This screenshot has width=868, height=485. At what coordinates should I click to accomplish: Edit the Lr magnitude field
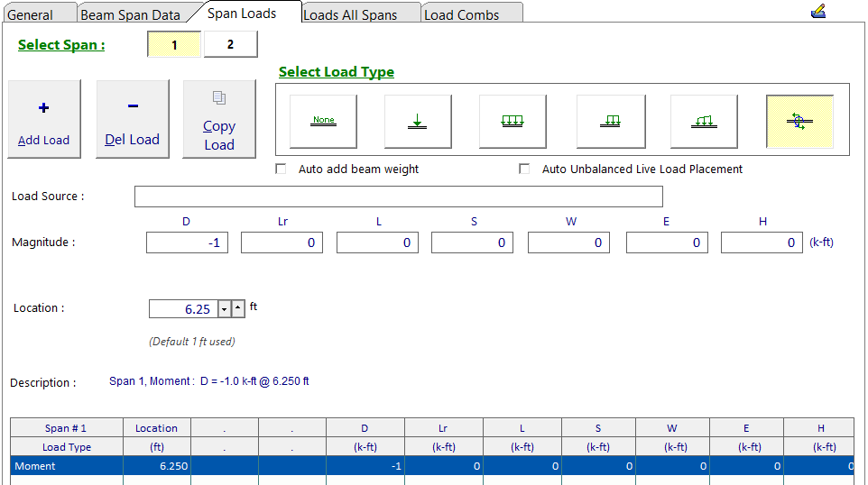point(282,242)
